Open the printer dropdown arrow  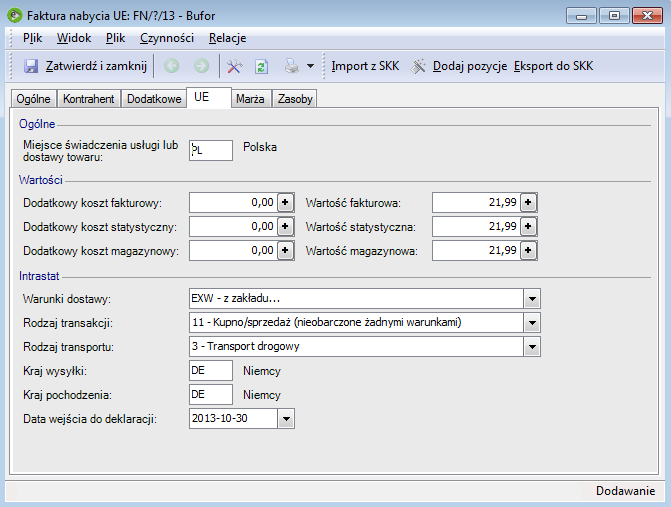click(x=311, y=66)
